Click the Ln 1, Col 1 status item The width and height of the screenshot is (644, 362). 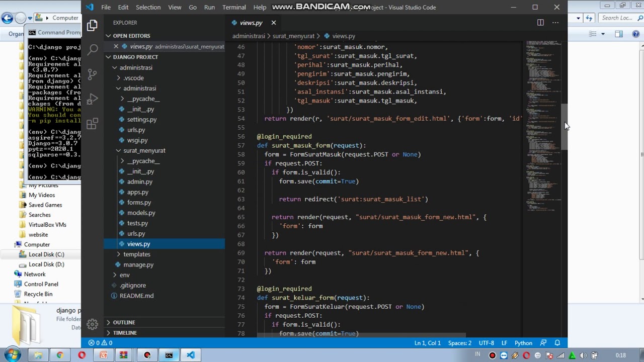427,343
